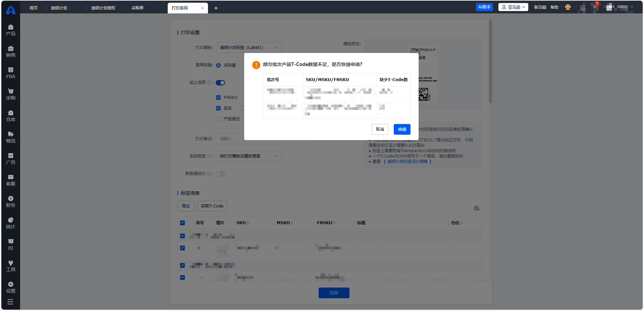The width and height of the screenshot is (644, 311).
Task: Click the table column settings gear icon
Action: pos(476,208)
